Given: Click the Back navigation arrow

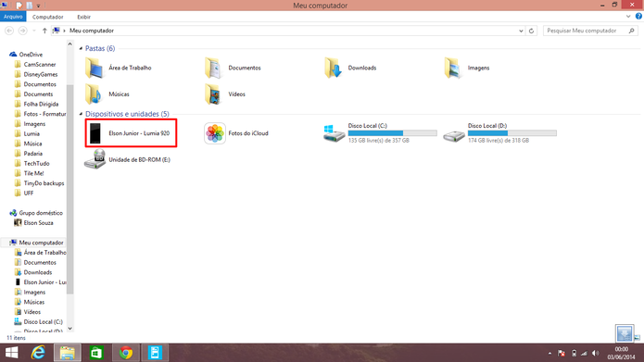Looking at the screenshot, I should (x=9, y=31).
